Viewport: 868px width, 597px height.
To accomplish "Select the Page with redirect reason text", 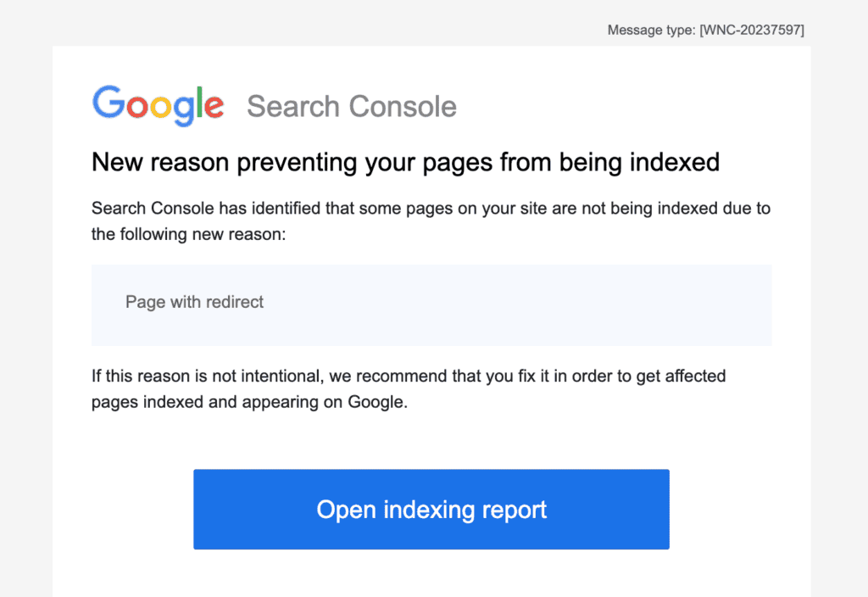I will pyautogui.click(x=194, y=302).
